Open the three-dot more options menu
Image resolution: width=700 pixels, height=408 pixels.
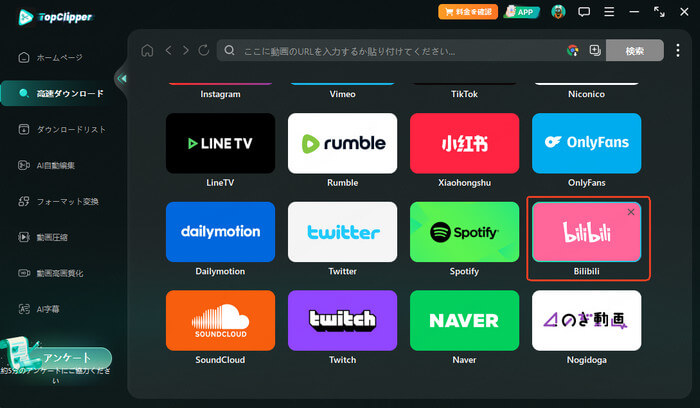click(x=678, y=50)
